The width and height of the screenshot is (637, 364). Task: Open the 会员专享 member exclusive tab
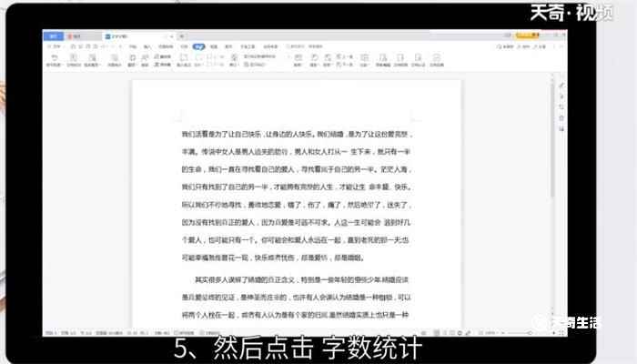(270, 46)
